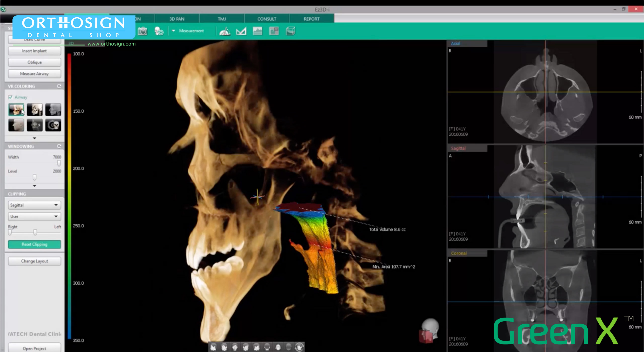Image resolution: width=644 pixels, height=352 pixels.
Task: Switch to the CONSULT tab
Action: [x=267, y=19]
